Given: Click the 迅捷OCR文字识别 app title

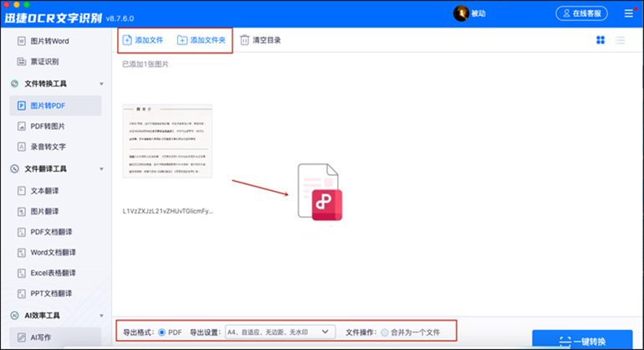Looking at the screenshot, I should coord(53,18).
